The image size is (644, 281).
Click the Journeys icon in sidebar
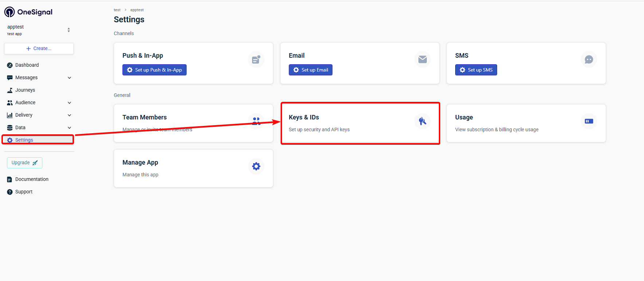(10, 90)
